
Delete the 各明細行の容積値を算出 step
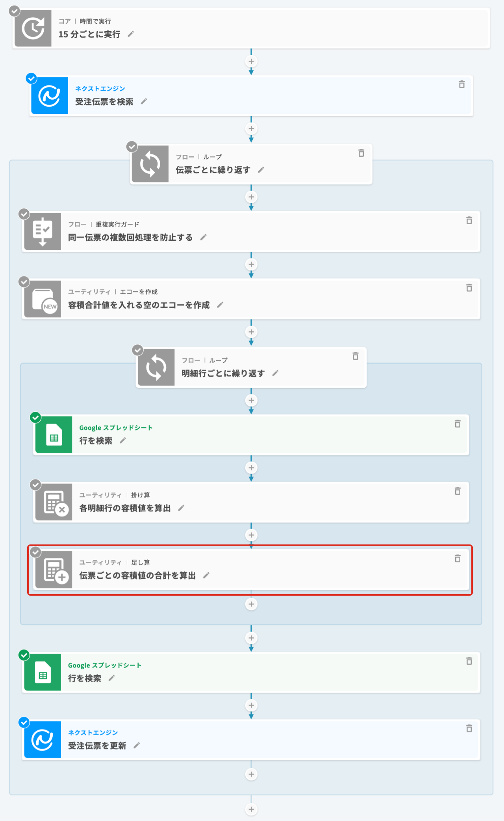[x=458, y=491]
